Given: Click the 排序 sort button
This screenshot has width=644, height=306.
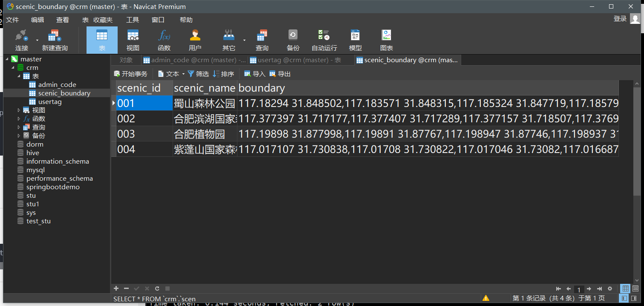Looking at the screenshot, I should [x=224, y=74].
